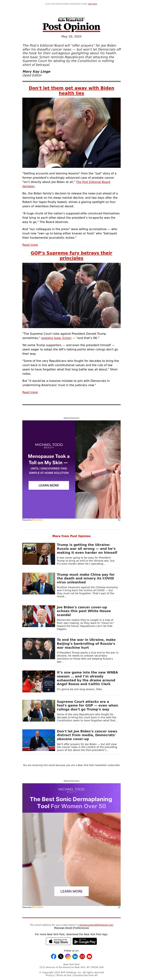The height and width of the screenshot is (980, 143).
Task: Open the Instagram follow icon
Action: tap(68, 956)
